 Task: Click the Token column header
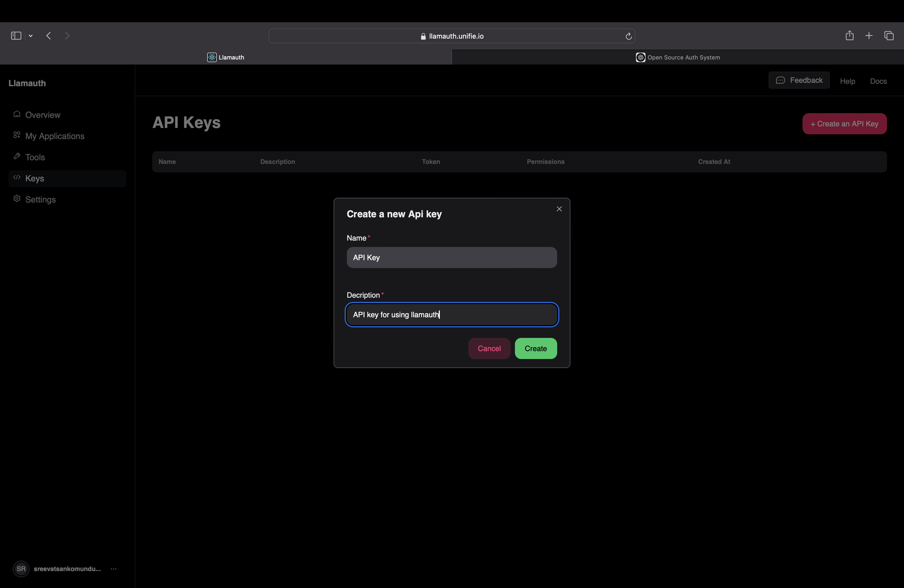pyautogui.click(x=431, y=162)
